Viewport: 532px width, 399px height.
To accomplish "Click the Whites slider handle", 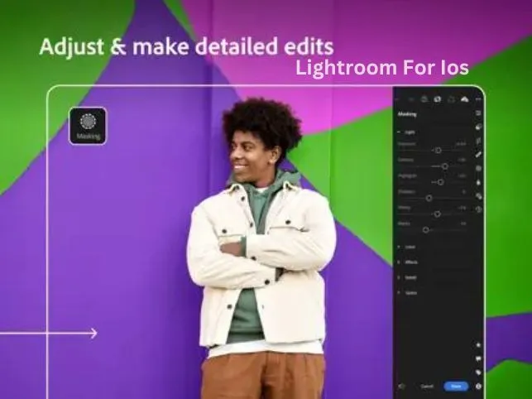I will pos(438,214).
